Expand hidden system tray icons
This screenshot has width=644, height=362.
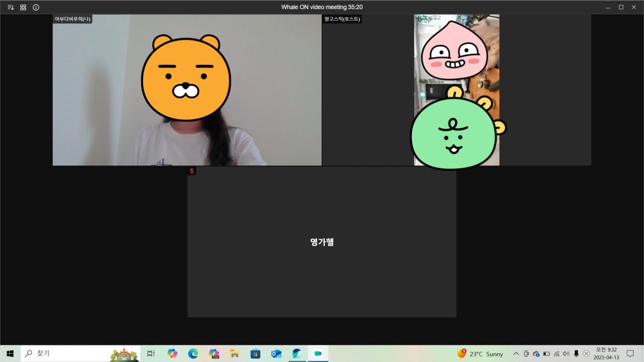coord(516,354)
